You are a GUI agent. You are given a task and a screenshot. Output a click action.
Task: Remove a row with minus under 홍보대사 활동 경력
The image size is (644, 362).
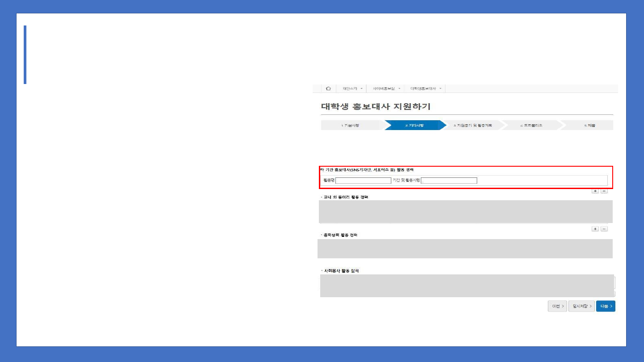(x=604, y=191)
